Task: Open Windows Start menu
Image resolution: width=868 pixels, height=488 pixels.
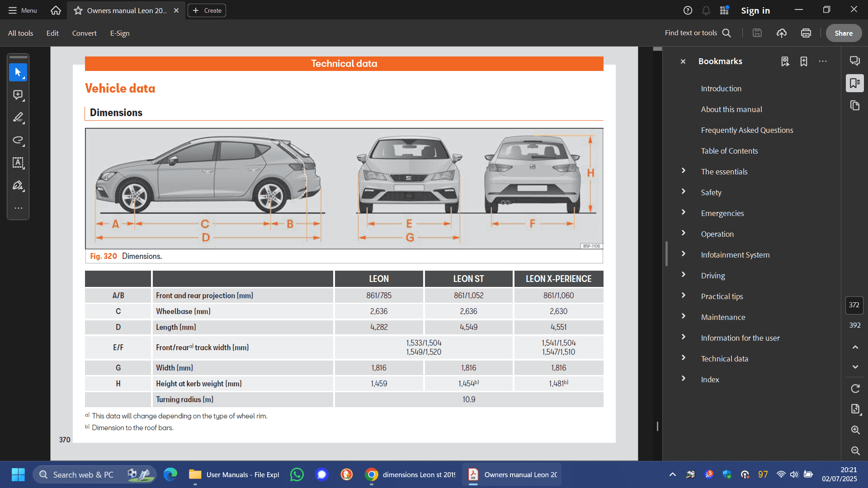Action: [x=18, y=474]
